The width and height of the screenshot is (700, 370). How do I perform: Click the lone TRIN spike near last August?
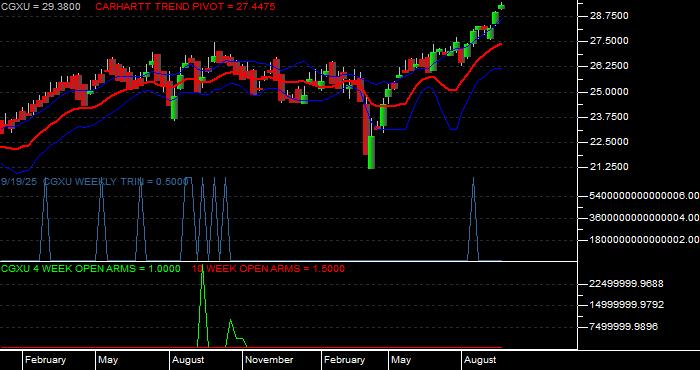tap(473, 219)
